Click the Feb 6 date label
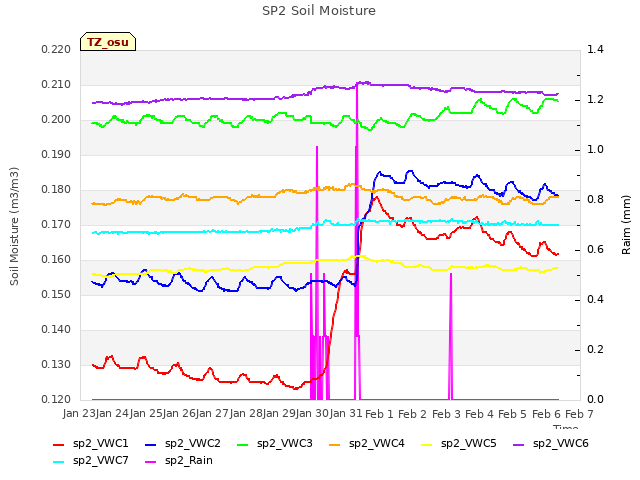The image size is (640, 480). pos(546,414)
